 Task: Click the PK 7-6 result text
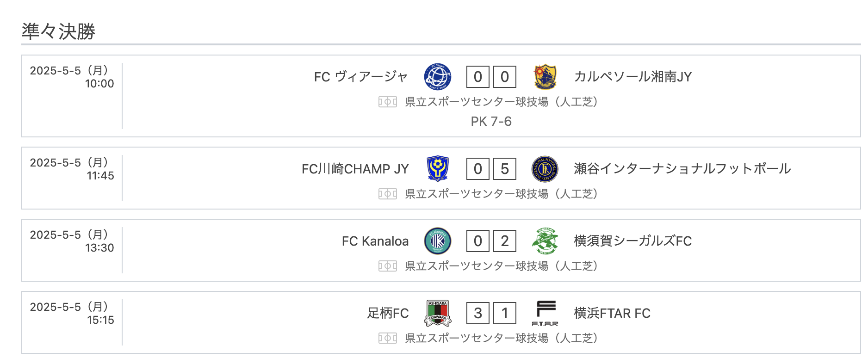click(491, 121)
